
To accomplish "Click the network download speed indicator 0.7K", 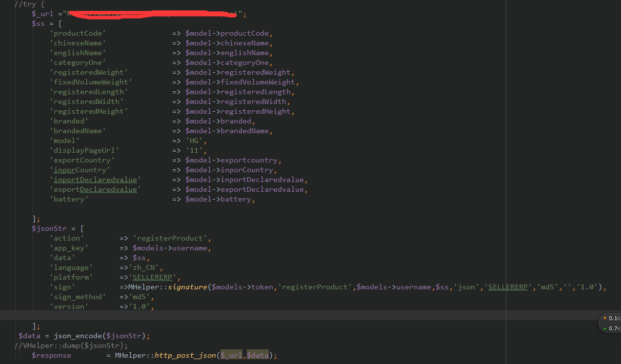I will click(611, 328).
